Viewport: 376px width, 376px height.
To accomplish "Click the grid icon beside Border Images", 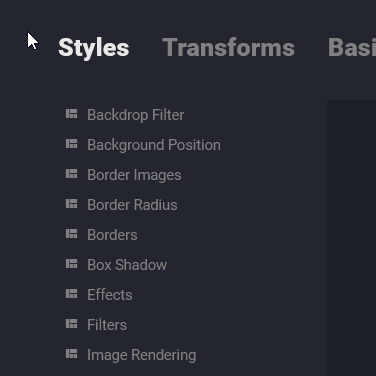I will [72, 174].
